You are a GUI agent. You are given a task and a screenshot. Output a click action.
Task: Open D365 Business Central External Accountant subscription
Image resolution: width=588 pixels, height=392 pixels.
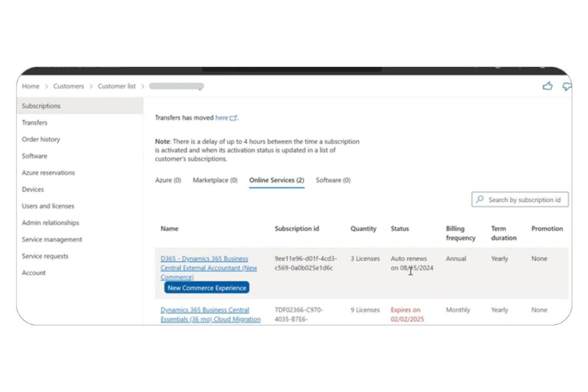click(x=209, y=268)
